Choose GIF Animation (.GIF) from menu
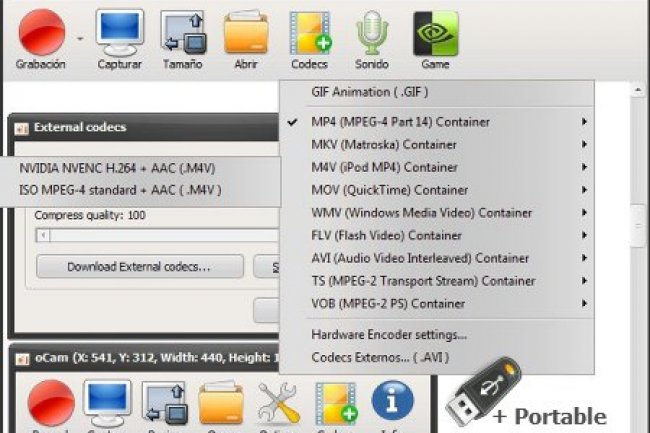 coord(370,92)
